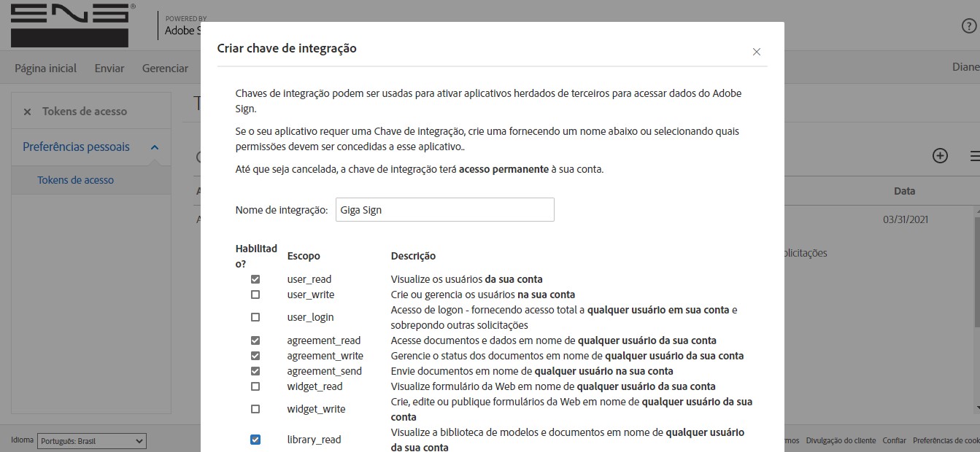
Task: Click the agreement_send scope label
Action: (325, 371)
